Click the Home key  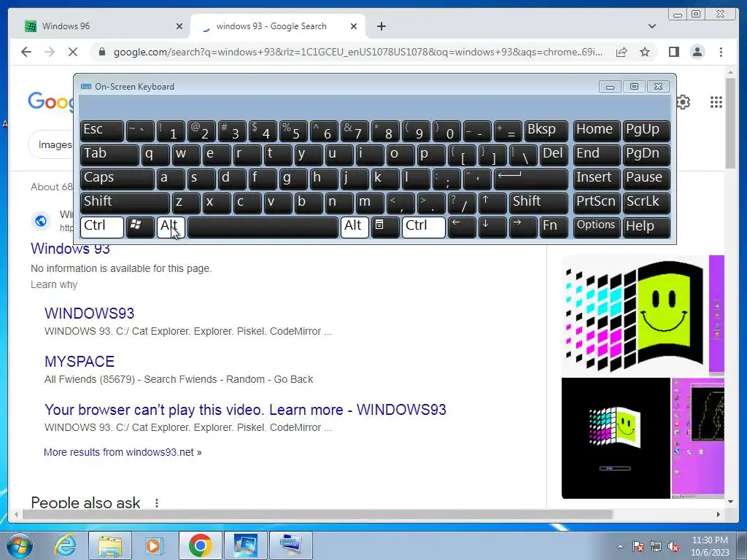tap(597, 131)
